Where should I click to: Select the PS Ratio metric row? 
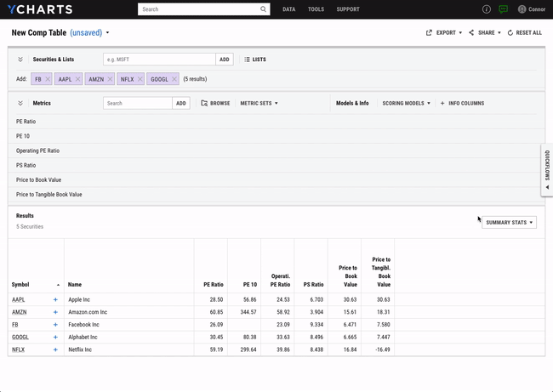276,165
